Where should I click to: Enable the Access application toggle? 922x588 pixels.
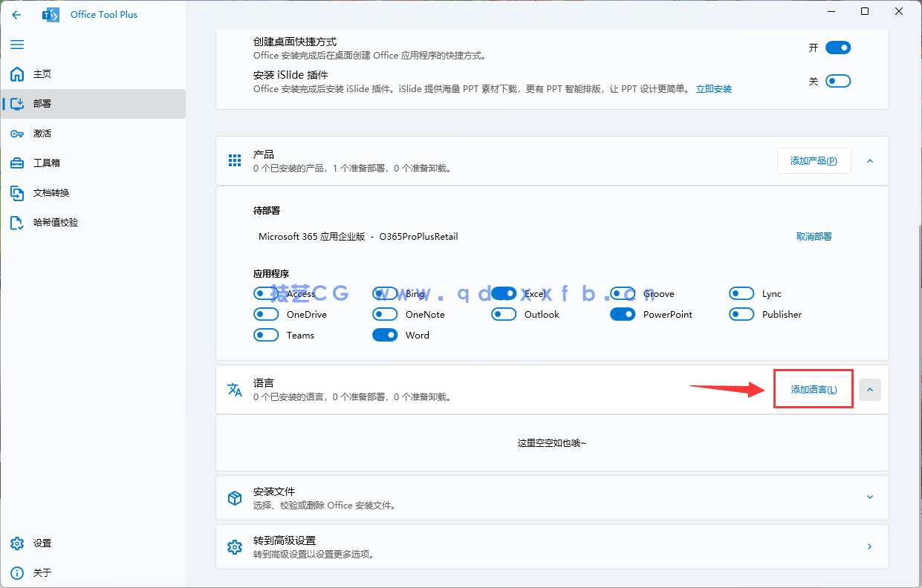[x=265, y=293]
